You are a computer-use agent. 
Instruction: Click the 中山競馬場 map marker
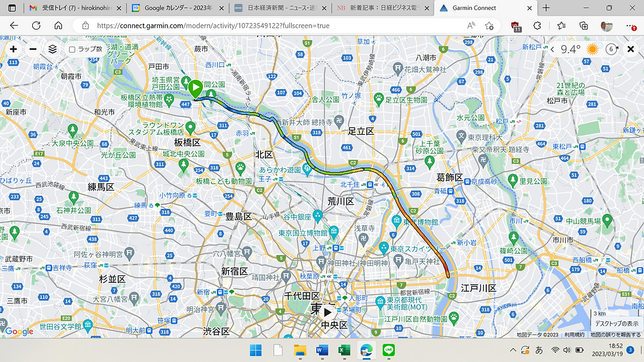tap(607, 220)
